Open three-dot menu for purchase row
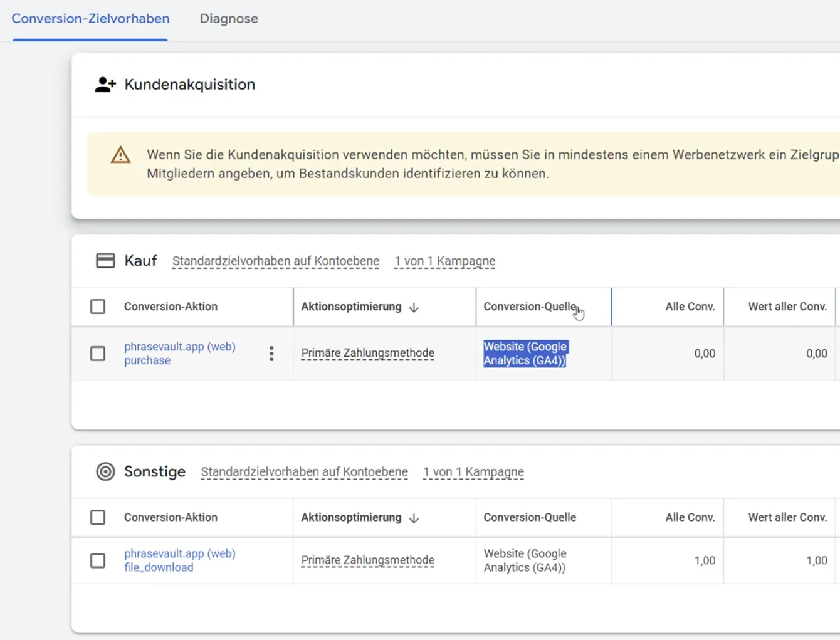Viewport: 840px width, 640px height. [x=271, y=354]
